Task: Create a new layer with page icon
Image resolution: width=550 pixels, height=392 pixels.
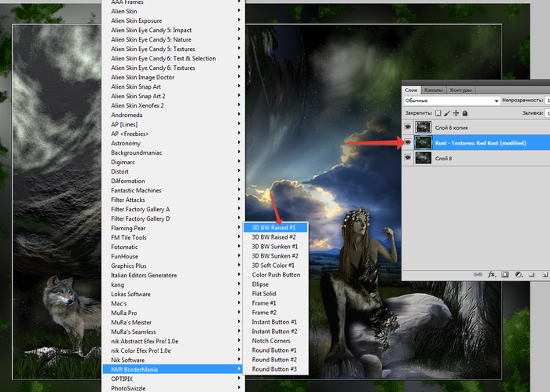Action: tap(544, 274)
